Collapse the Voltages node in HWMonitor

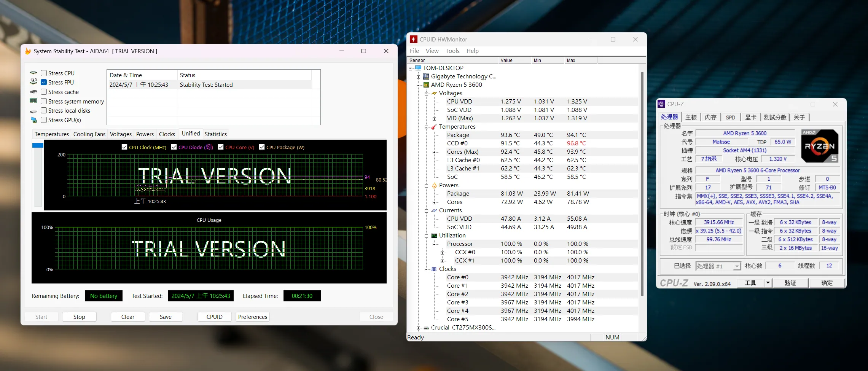(x=427, y=93)
